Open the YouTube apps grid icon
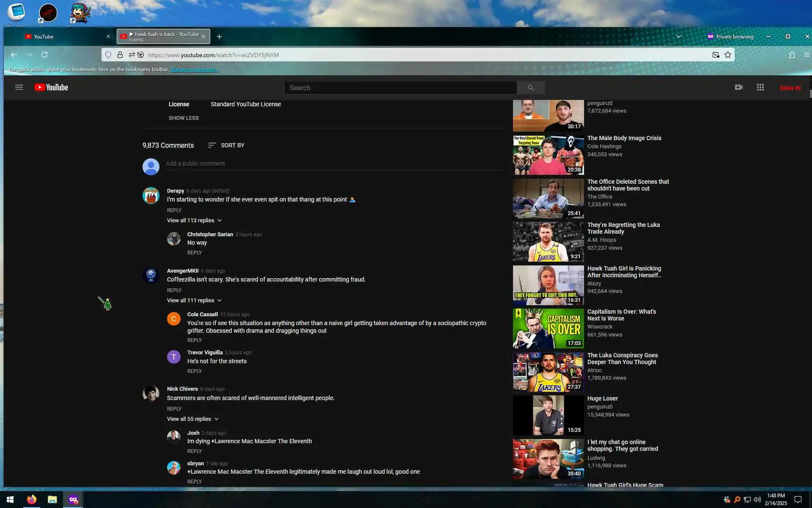Viewport: 812px width, 508px height. pyautogui.click(x=760, y=87)
